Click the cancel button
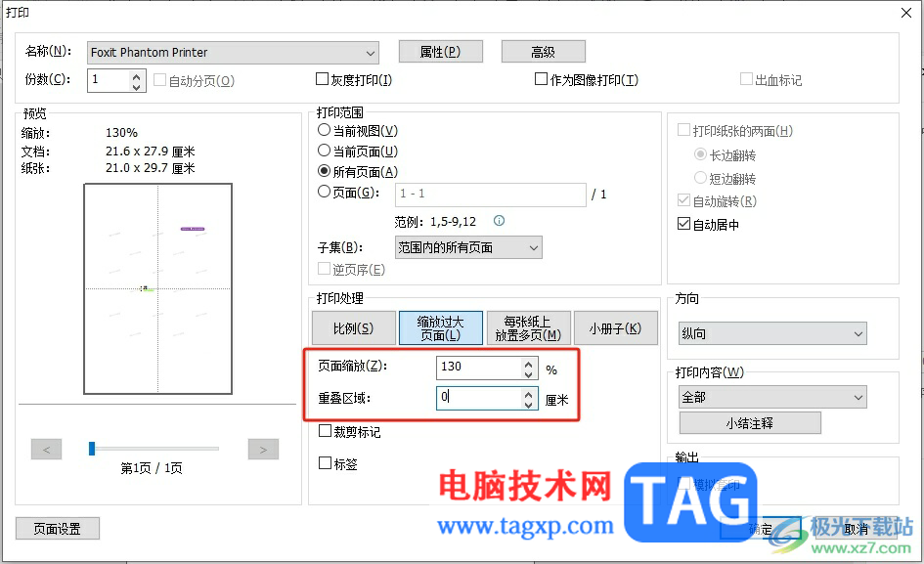This screenshot has width=924, height=564. click(x=856, y=529)
